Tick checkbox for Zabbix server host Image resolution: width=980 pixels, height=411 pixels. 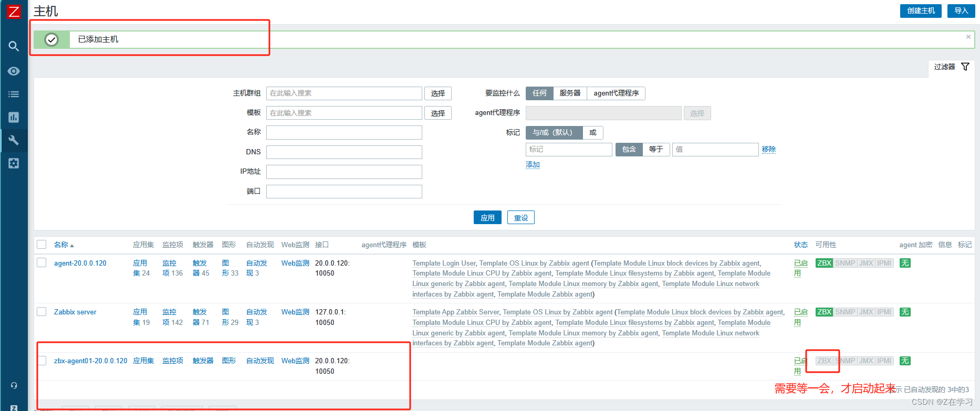tap(41, 311)
